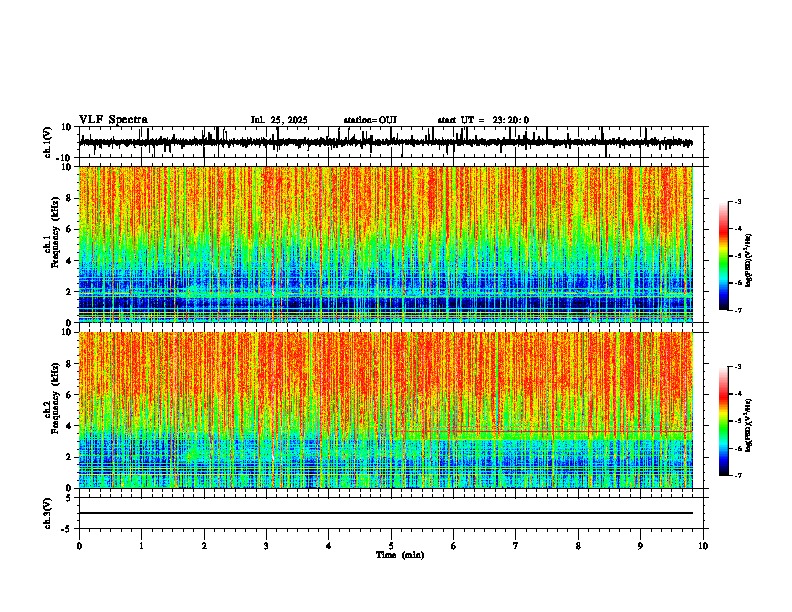Screen dimensions: 792x612
Task: Click the "-3" label on the ch.1 color scale
Action: tap(737, 201)
